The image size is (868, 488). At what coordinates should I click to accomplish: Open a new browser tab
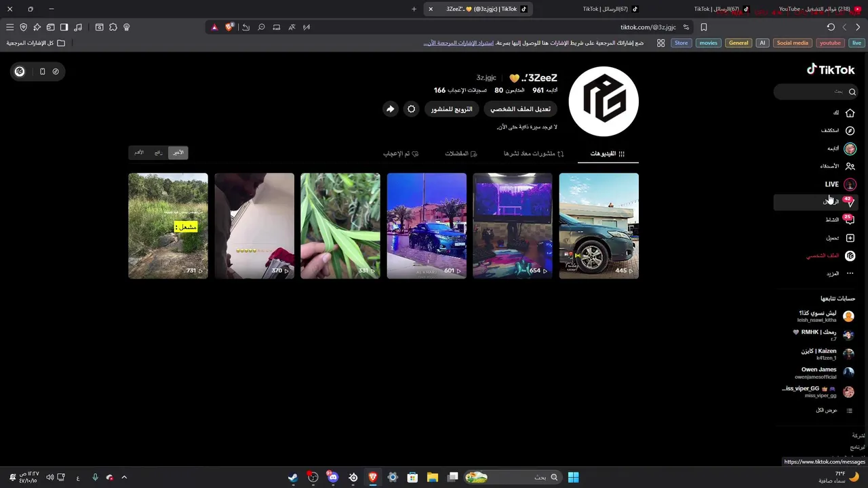(x=414, y=9)
